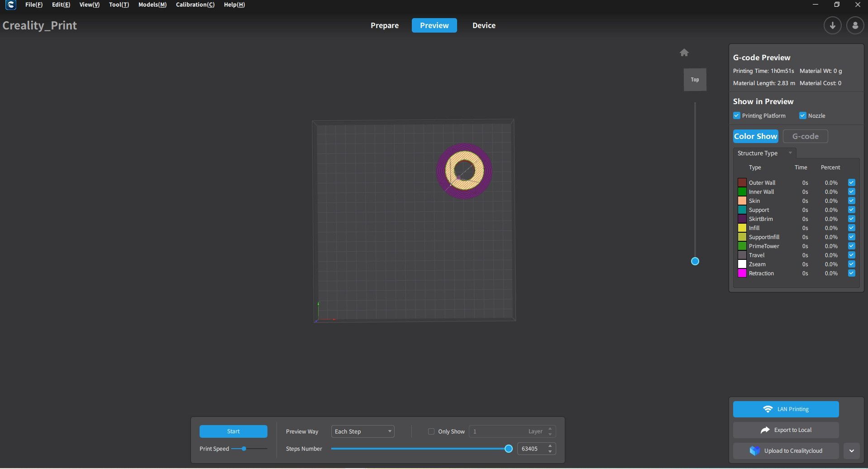Screen dimensions: 868x469
Task: Click the Wi-Fi icon on LAN Printing
Action: tap(768, 409)
